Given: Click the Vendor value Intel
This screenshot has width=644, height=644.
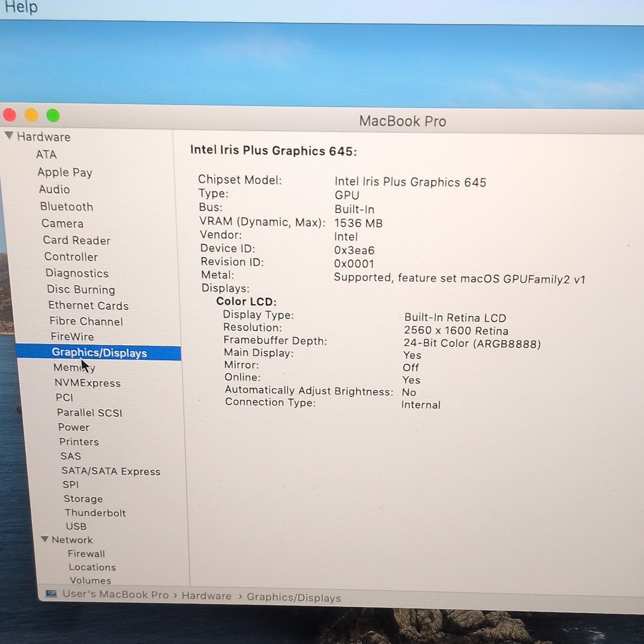Looking at the screenshot, I should point(346,237).
